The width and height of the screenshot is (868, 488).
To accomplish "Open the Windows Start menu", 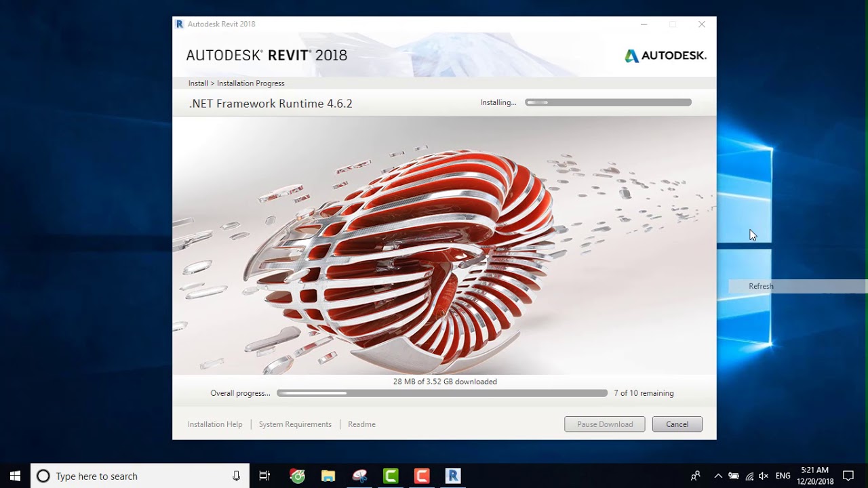I will [x=15, y=476].
